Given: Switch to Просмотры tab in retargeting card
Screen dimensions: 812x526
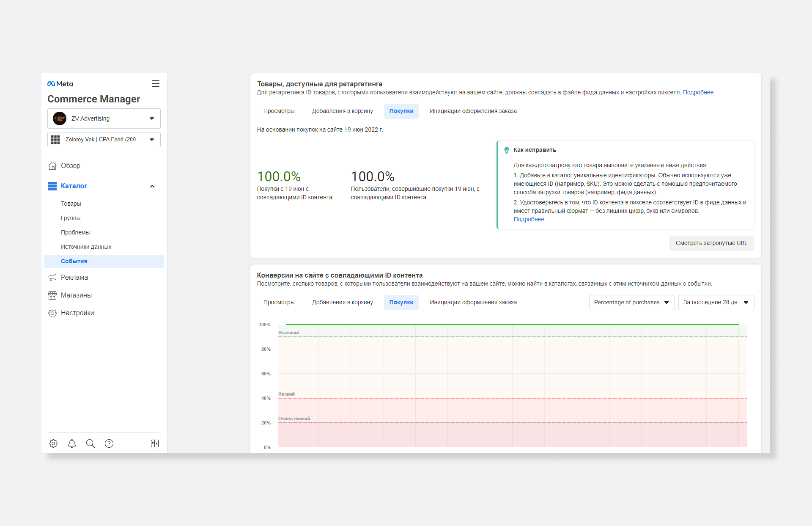Looking at the screenshot, I should point(279,111).
